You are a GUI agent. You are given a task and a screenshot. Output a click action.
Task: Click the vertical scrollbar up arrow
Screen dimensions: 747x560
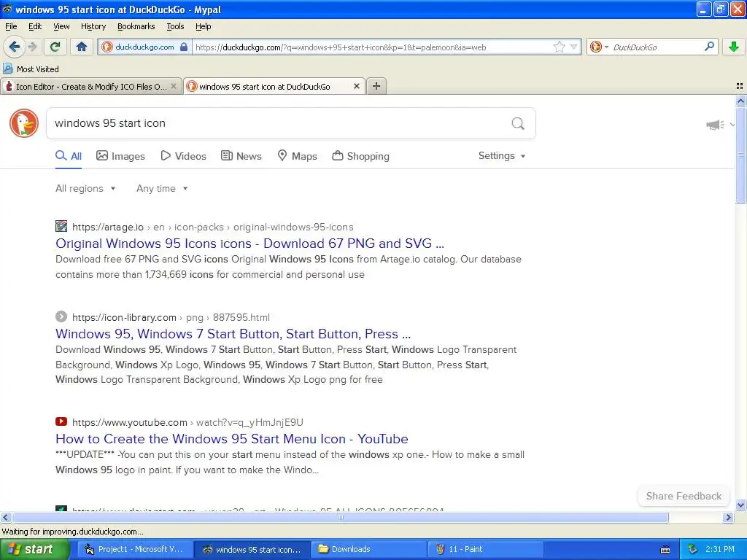(740, 101)
